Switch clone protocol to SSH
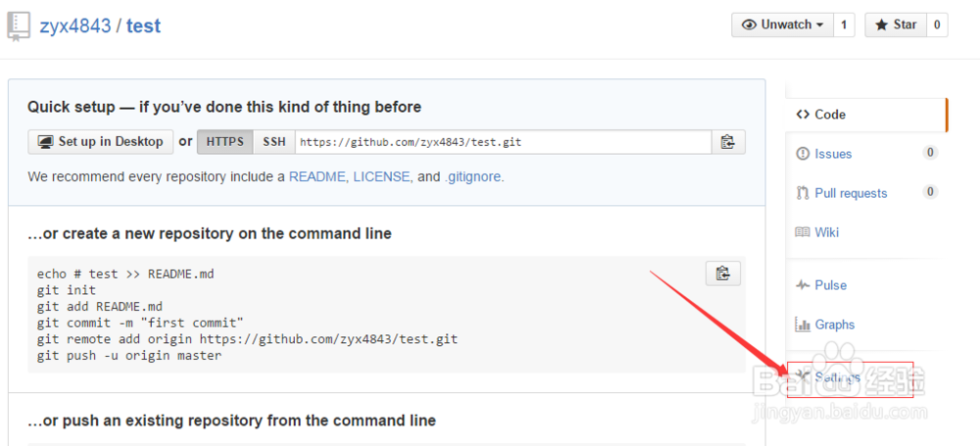The image size is (980, 446). coord(274,142)
